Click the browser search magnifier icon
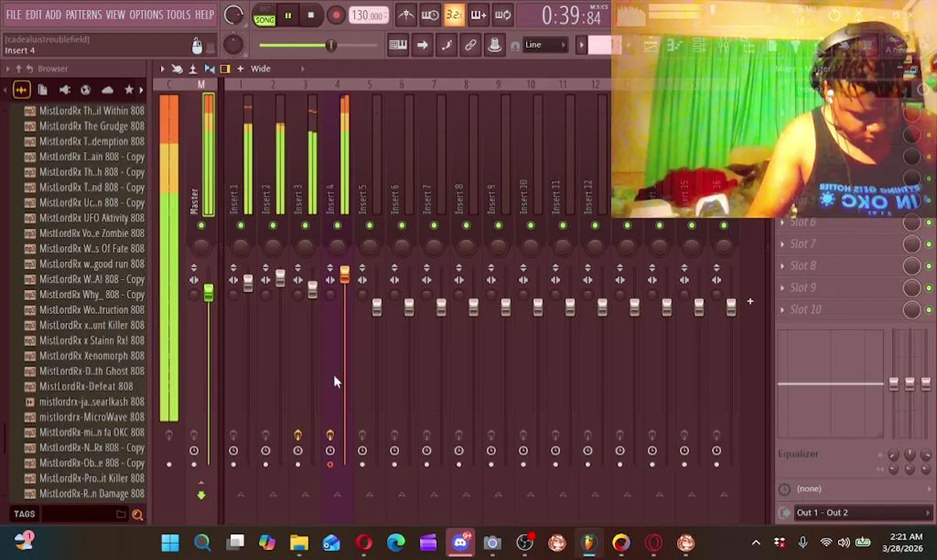 point(137,514)
